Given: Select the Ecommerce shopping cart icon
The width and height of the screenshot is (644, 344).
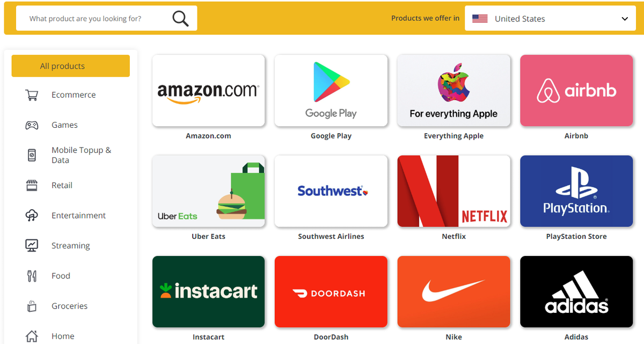Looking at the screenshot, I should pyautogui.click(x=32, y=95).
